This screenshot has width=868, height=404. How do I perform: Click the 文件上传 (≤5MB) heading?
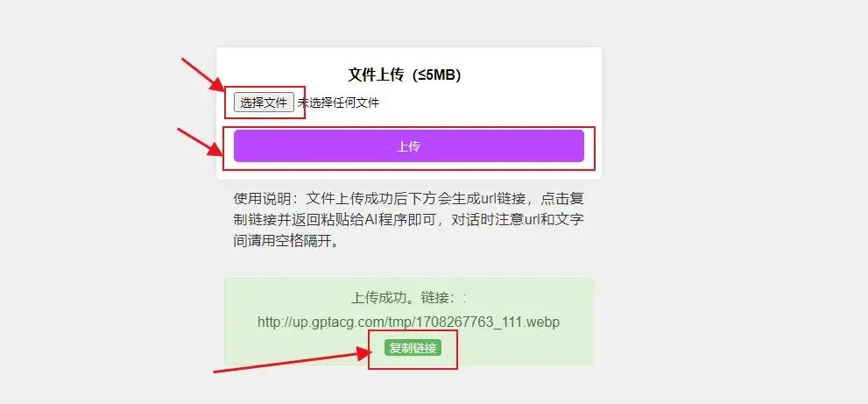tap(404, 74)
